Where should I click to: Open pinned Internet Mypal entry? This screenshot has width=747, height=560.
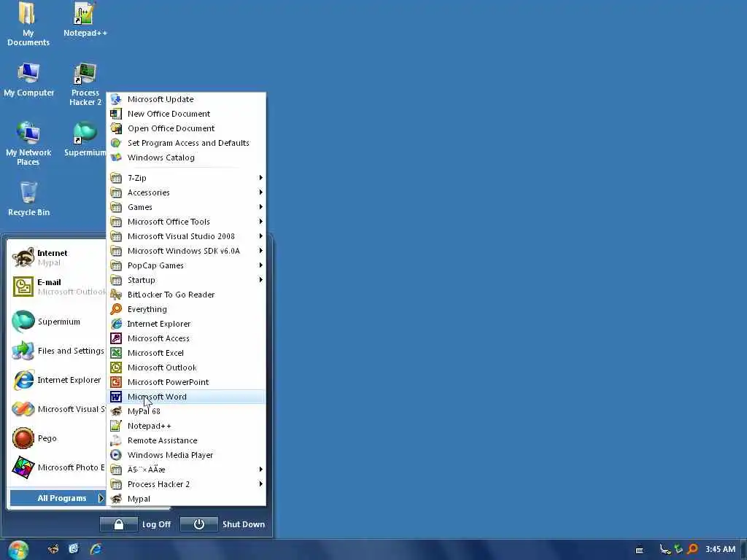[58, 257]
